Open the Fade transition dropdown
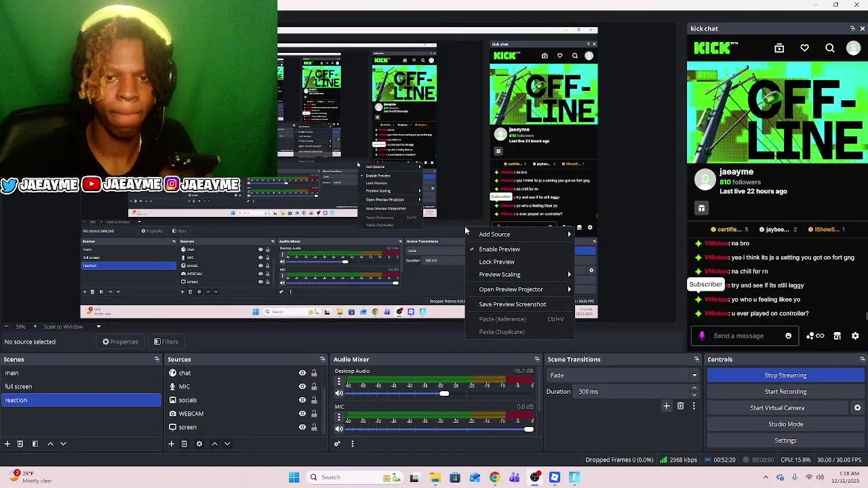The image size is (868, 488). (624, 375)
